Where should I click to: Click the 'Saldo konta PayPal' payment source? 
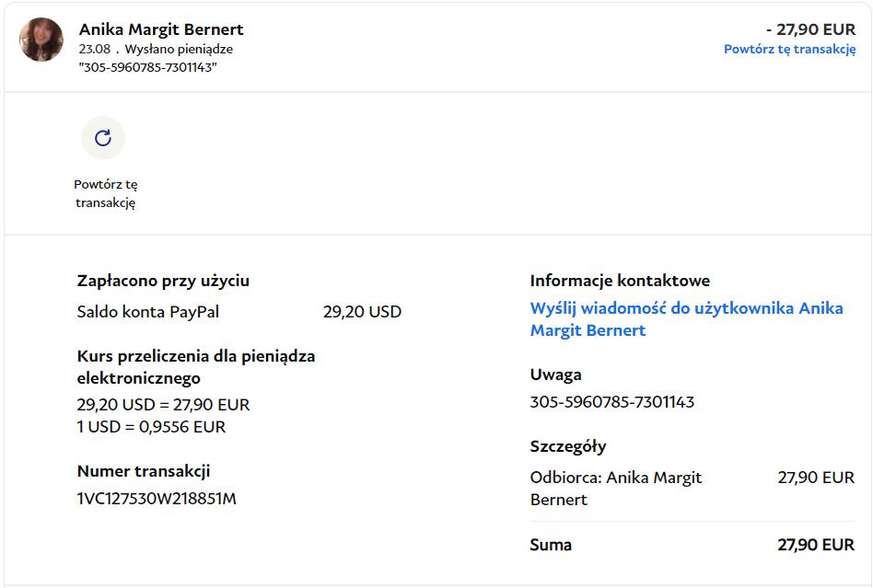click(x=148, y=312)
